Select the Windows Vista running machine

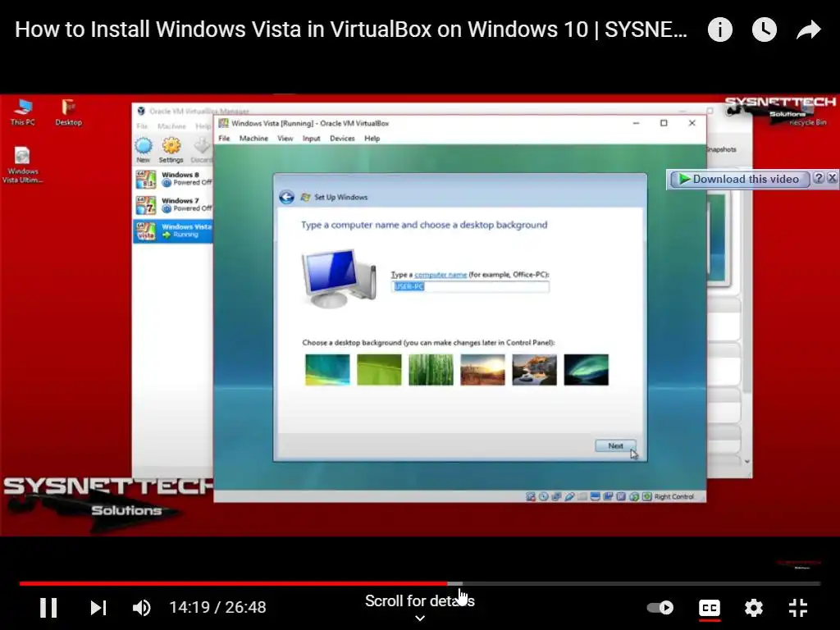[x=173, y=231]
